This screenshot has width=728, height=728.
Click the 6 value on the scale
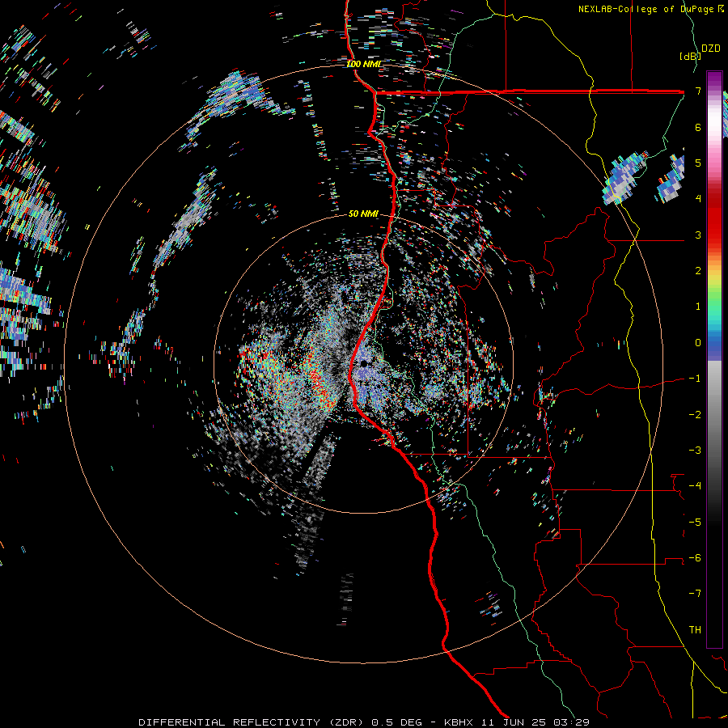[698, 127]
